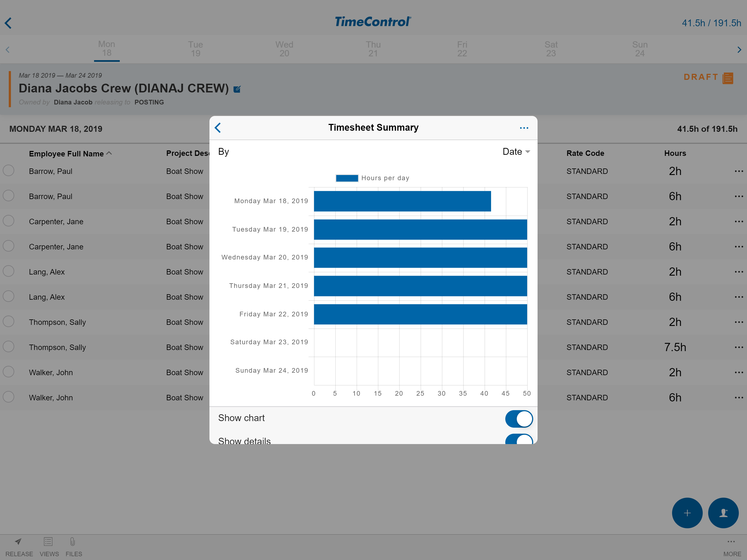This screenshot has width=747, height=560.
Task: Click the Tuesday Mar 19 chart bar
Action: click(421, 230)
